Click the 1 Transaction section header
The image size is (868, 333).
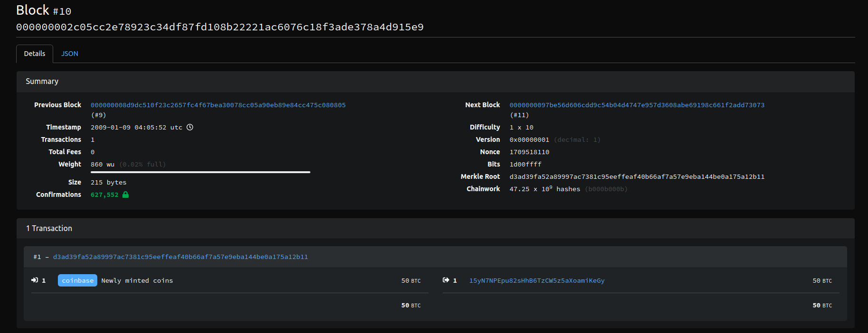point(436,228)
